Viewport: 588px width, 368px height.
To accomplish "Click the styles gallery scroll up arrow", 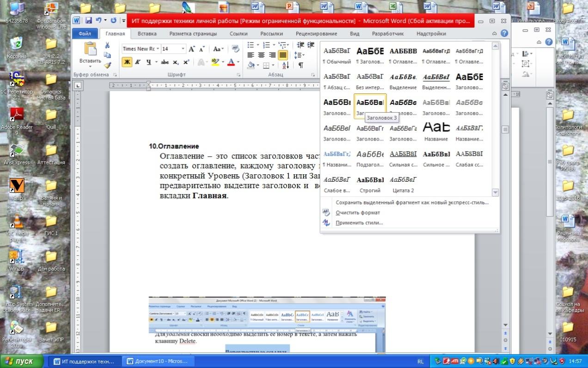I will pos(496,45).
